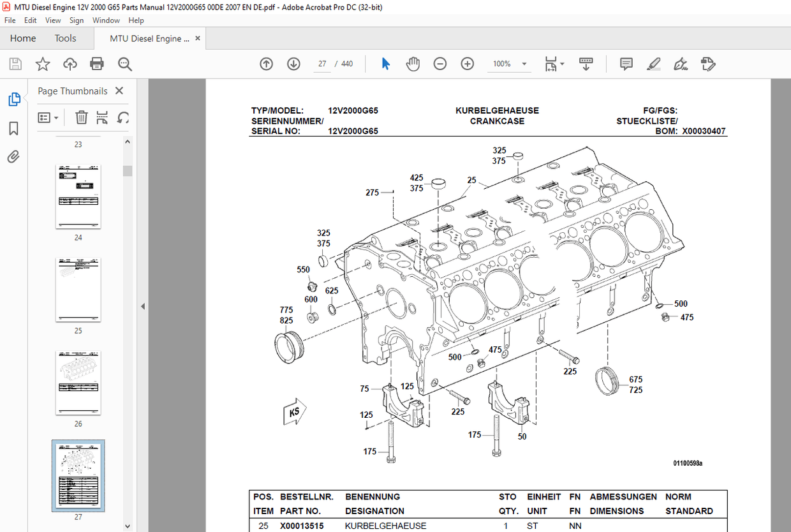Click the upload to cloud icon
791x532 pixels.
(70, 64)
